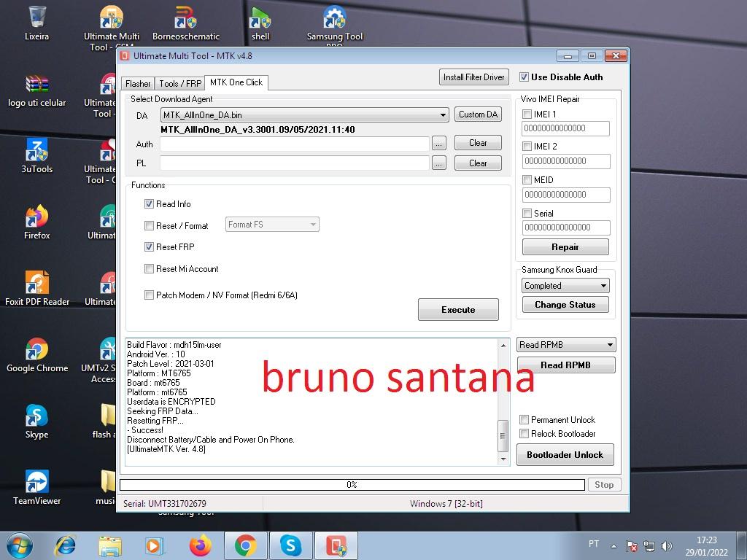Uncheck the Reset FRP option
The height and width of the screenshot is (560, 747).
coord(149,246)
